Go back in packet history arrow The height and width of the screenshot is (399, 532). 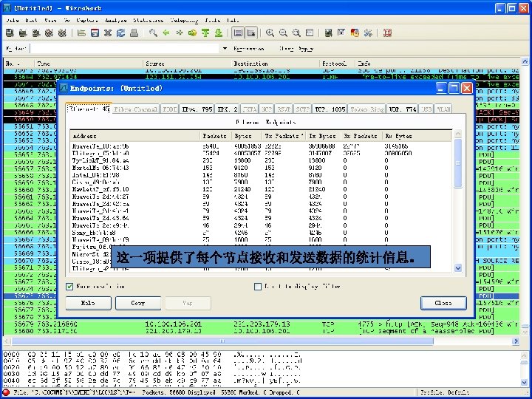click(166, 33)
